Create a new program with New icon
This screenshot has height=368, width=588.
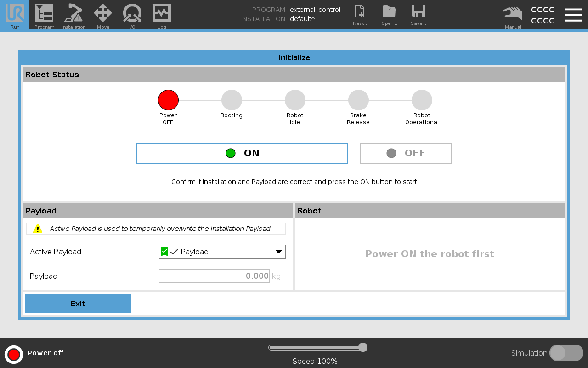tap(360, 15)
